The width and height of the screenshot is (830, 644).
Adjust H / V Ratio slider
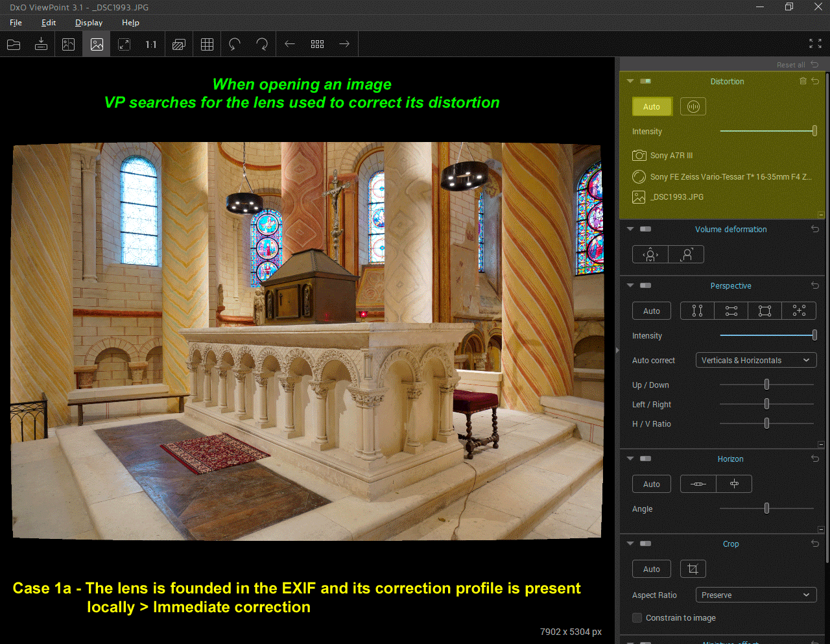pos(767,423)
